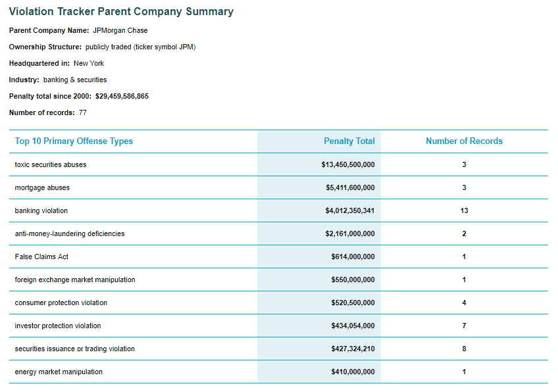Click the 'Penalty Total' column header
558x392 pixels.
[349, 141]
